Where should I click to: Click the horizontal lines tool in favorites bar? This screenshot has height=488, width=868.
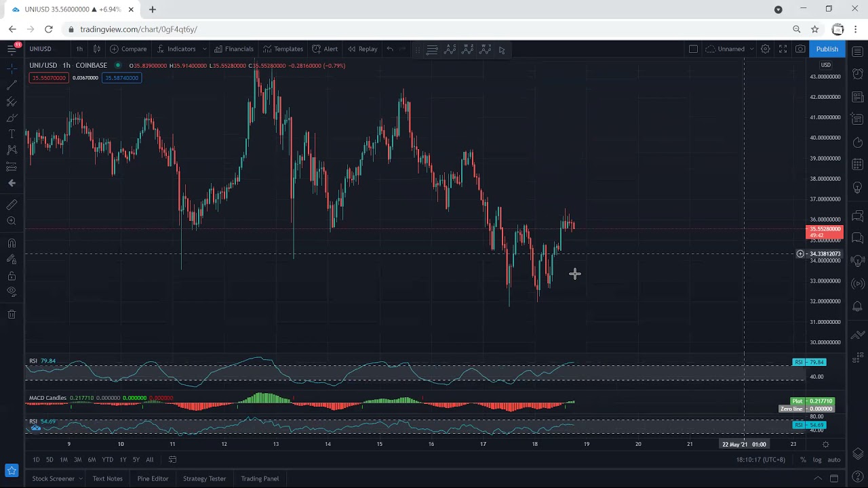click(432, 49)
